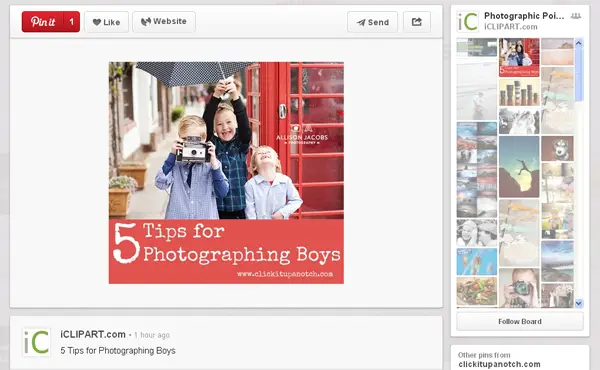Viewport: 600px width, 370px height.
Task: Like this pin with the heart button
Action: 106,22
